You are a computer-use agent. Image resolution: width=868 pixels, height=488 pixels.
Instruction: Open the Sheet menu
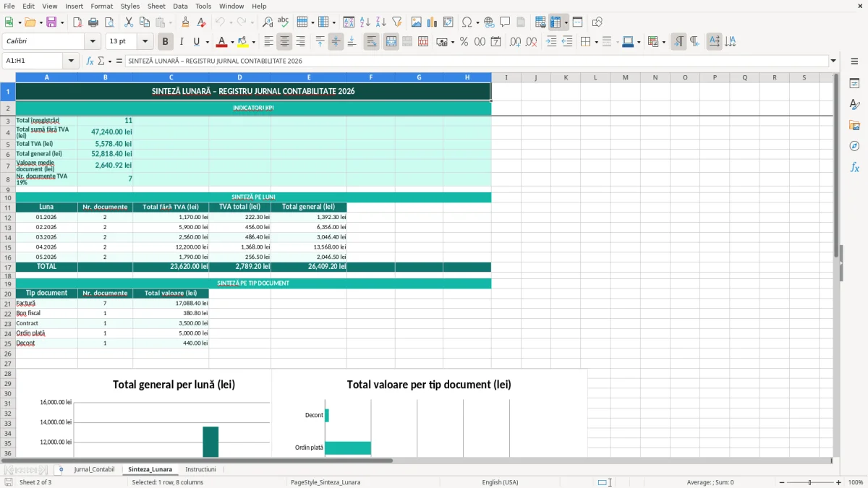click(156, 6)
